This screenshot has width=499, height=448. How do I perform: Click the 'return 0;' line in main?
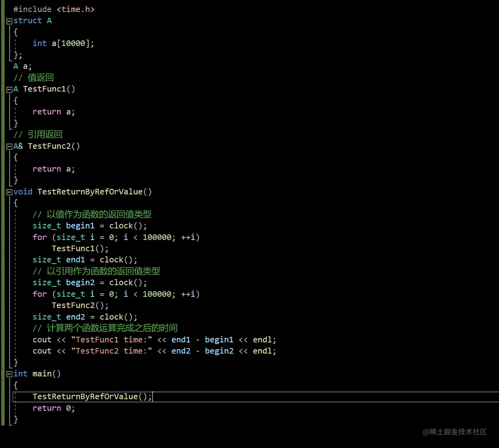(54, 408)
